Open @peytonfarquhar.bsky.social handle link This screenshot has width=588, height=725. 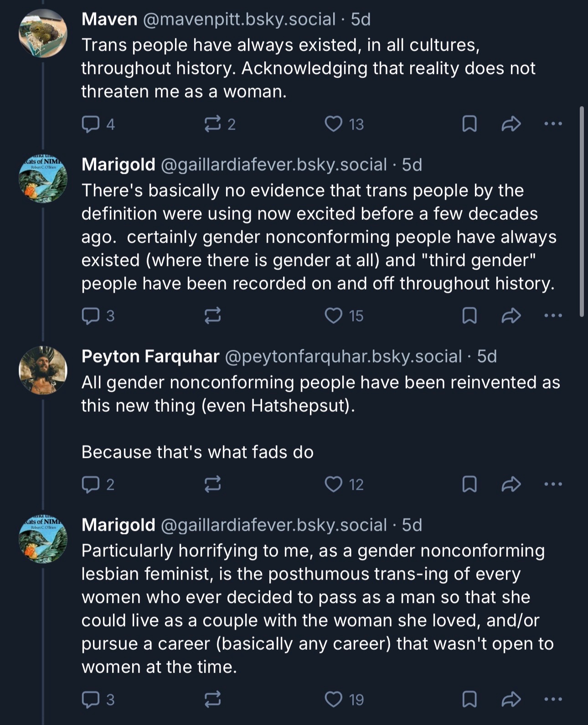[x=343, y=357]
